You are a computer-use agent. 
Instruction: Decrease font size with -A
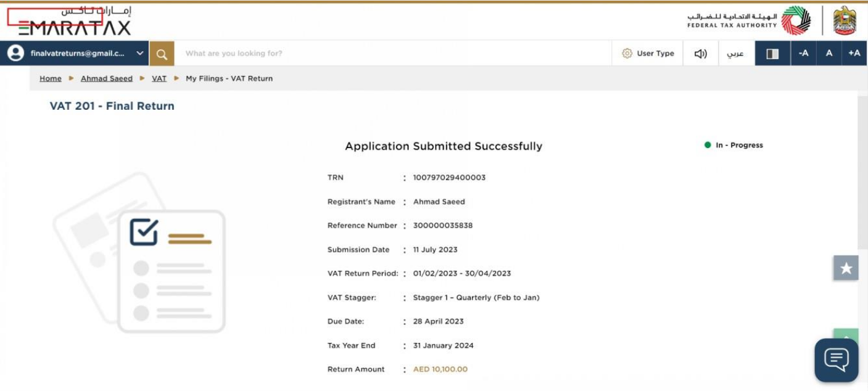click(x=803, y=54)
